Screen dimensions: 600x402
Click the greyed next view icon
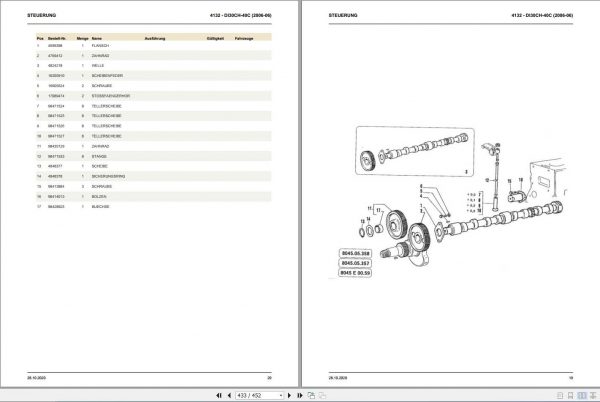coord(323,395)
